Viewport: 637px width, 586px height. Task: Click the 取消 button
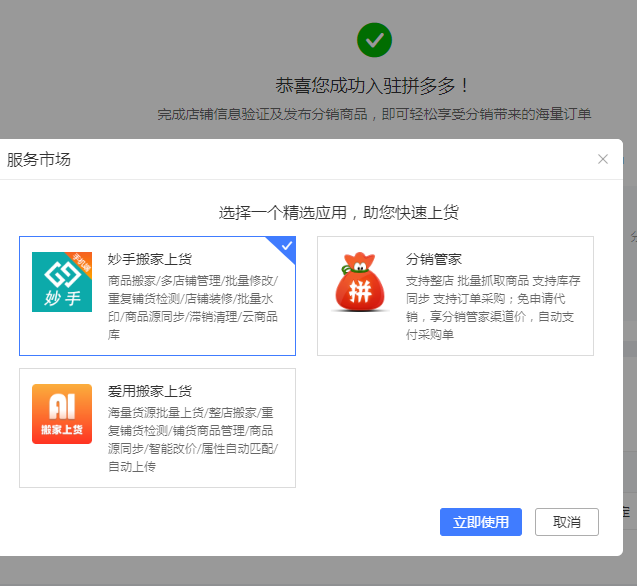coord(567,522)
